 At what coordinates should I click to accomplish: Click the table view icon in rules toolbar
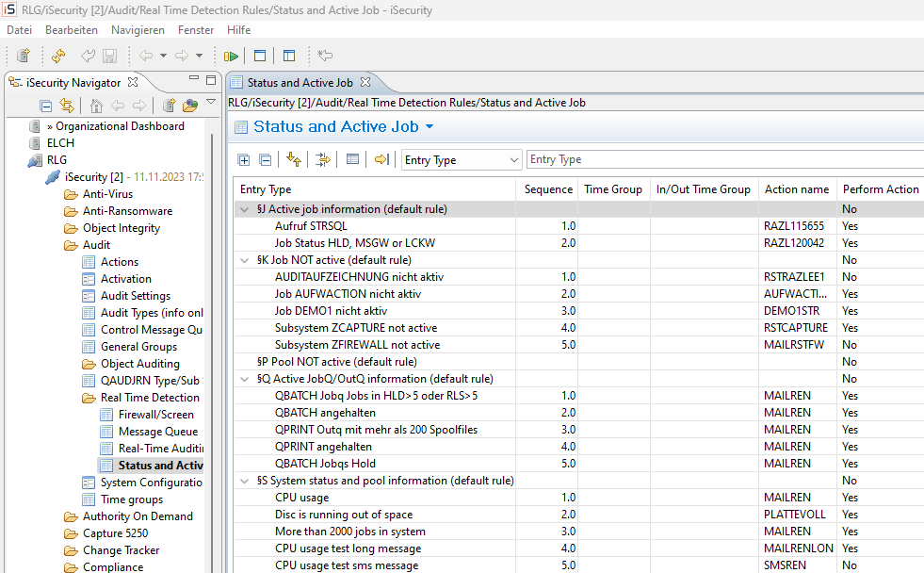coord(352,159)
